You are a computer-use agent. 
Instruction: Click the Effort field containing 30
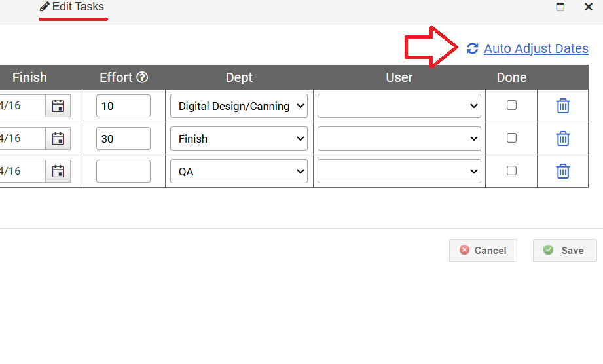tap(123, 138)
